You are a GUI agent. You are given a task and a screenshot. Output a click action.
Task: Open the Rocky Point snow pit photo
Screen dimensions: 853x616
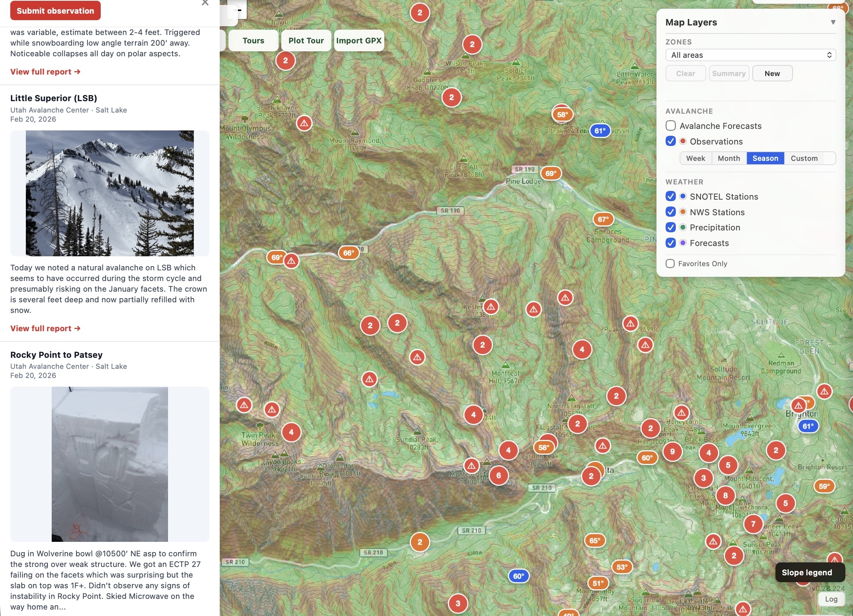point(110,464)
